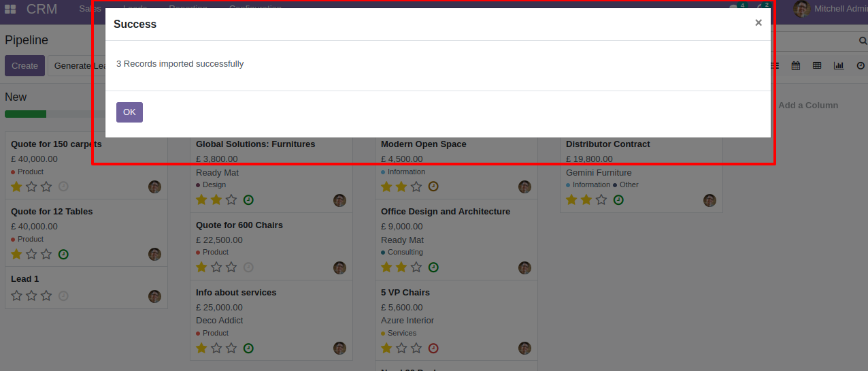Screen dimensions: 868x371
Task: Switch to calendar view icon
Action: 795,66
